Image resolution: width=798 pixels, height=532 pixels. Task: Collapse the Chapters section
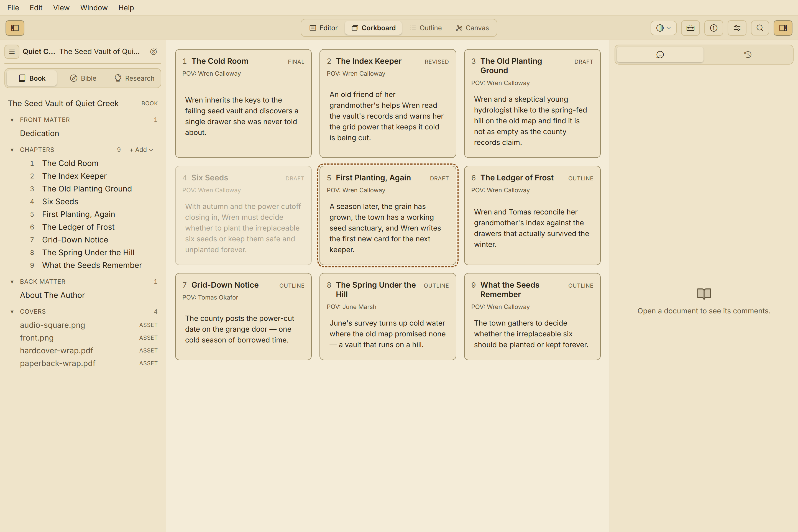(x=12, y=150)
